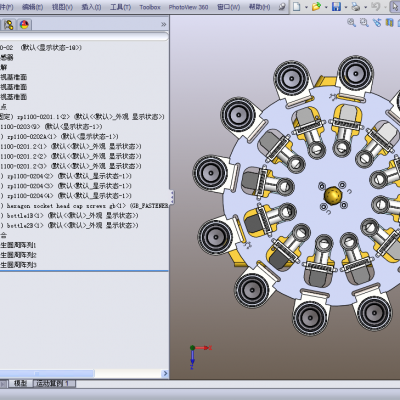400x400 pixels.
Task: Switch to the ConfigurationManager tab icon
Action: (9, 25)
